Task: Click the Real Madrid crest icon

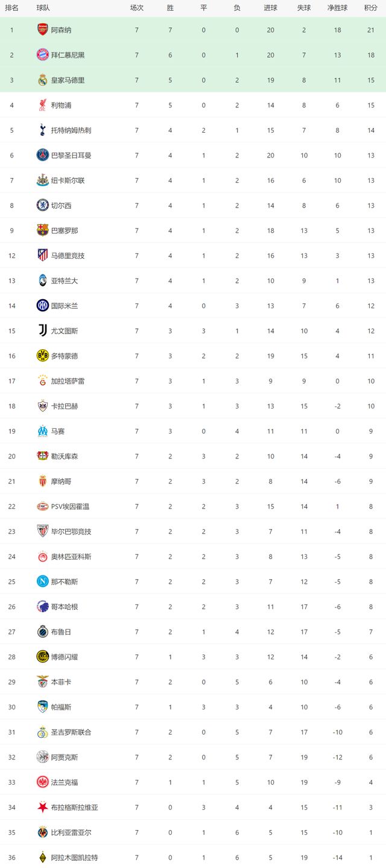Action: [42, 80]
